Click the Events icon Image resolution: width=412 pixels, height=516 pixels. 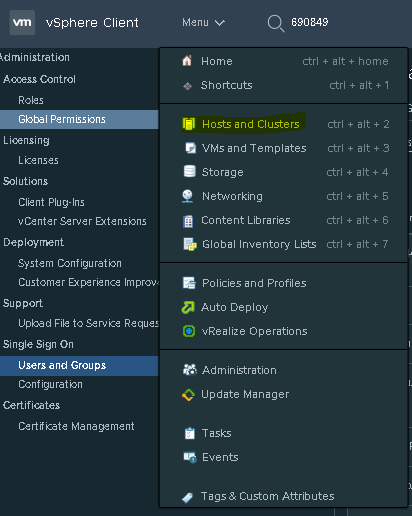click(x=190, y=457)
